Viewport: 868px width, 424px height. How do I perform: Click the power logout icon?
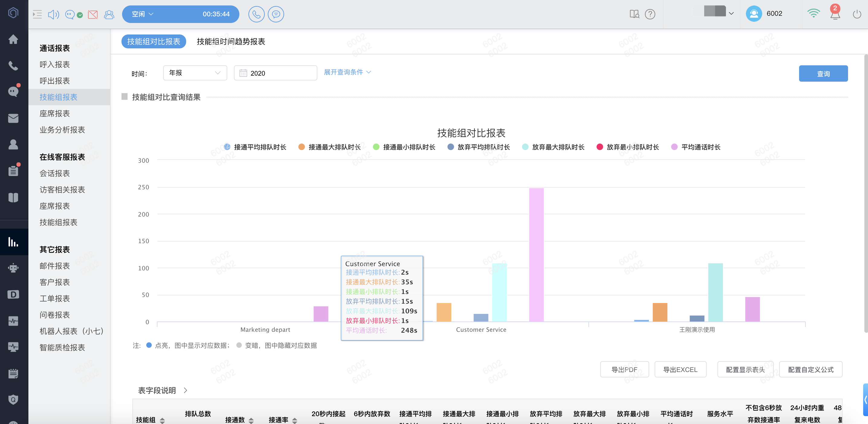(x=857, y=14)
